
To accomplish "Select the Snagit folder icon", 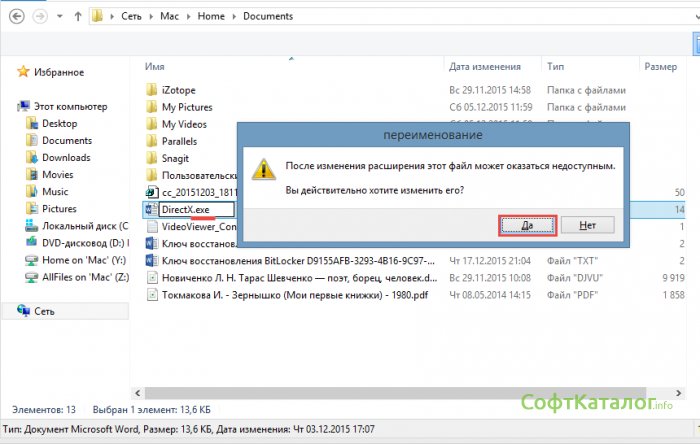I will pos(151,158).
